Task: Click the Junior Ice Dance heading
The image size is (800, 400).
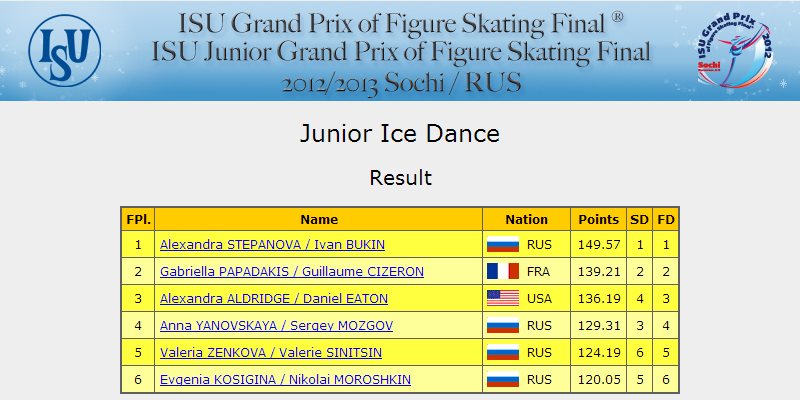Action: pyautogui.click(x=400, y=134)
